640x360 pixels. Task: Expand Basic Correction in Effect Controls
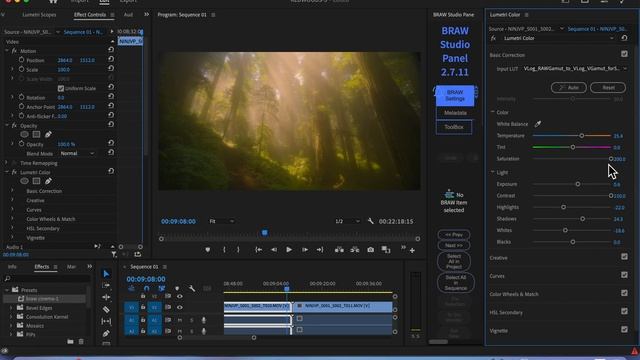(12, 191)
